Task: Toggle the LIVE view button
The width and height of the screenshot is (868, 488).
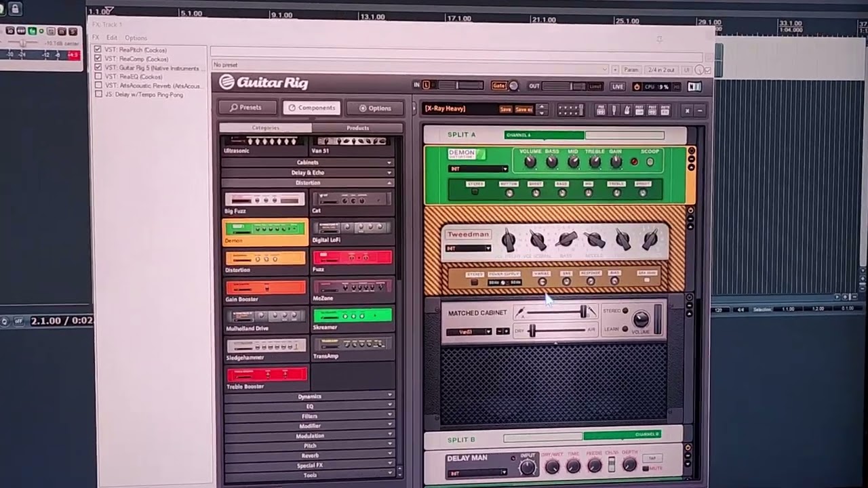Action: click(617, 87)
